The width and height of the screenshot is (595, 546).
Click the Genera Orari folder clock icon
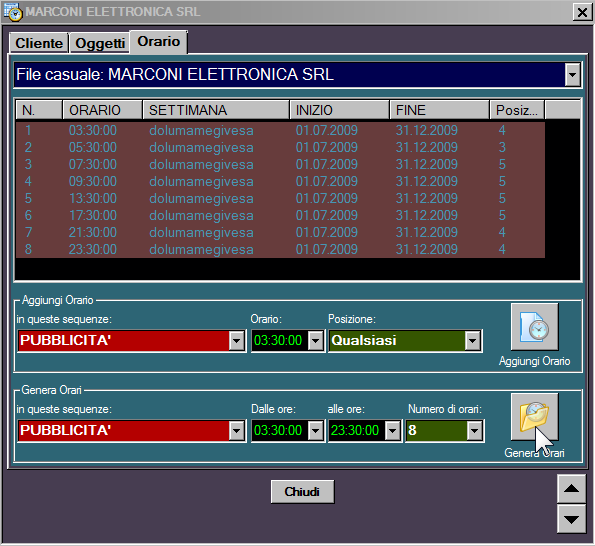[x=534, y=417]
